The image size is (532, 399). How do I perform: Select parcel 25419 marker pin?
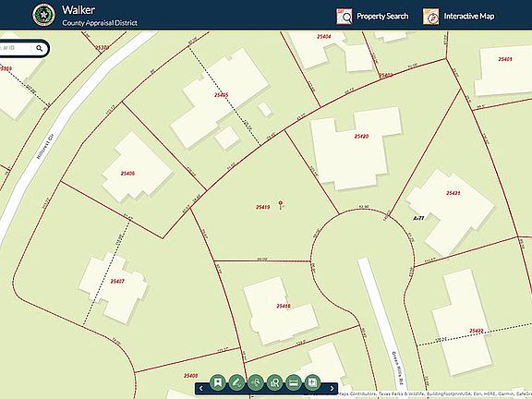pyautogui.click(x=281, y=205)
